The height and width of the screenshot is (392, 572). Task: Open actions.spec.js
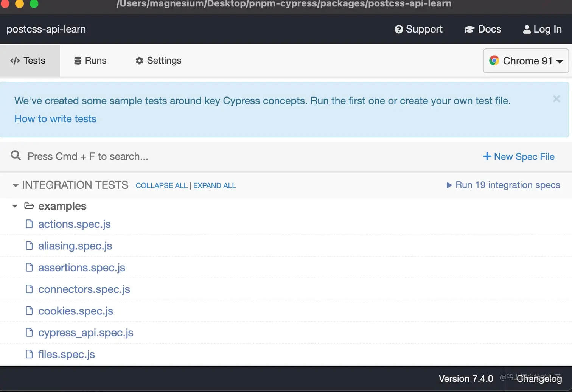[x=75, y=224]
